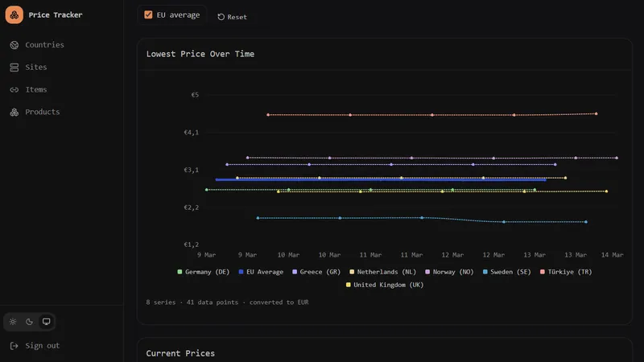Image resolution: width=644 pixels, height=362 pixels.
Task: Toggle EU Average legend swatch
Action: (241, 272)
